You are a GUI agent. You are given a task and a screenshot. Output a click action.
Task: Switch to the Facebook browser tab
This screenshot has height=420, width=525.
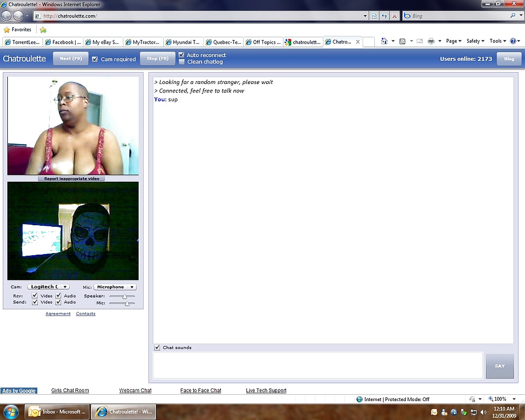tap(64, 42)
